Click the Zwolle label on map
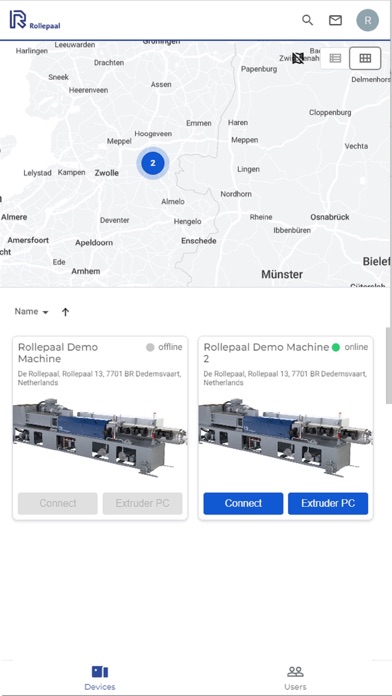This screenshot has width=392, height=696. coord(107,173)
